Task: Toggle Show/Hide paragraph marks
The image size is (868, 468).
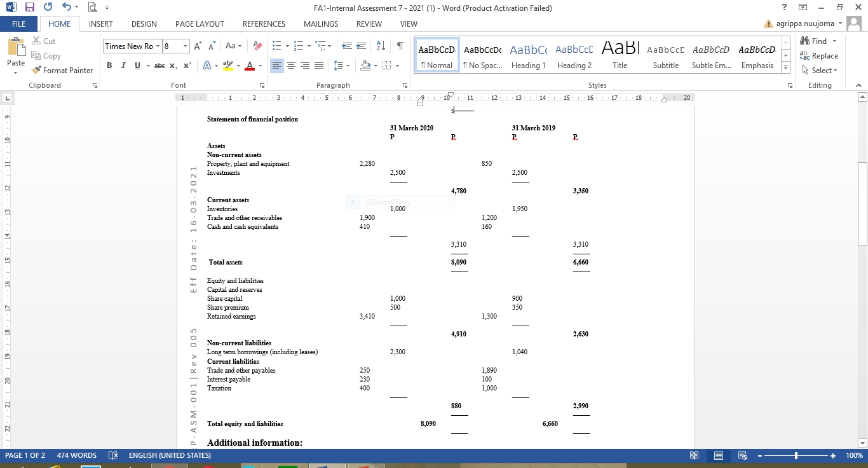Action: [398, 46]
